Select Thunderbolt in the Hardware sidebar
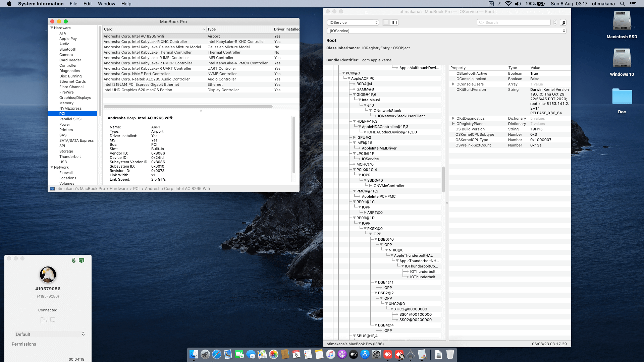 pyautogui.click(x=70, y=157)
